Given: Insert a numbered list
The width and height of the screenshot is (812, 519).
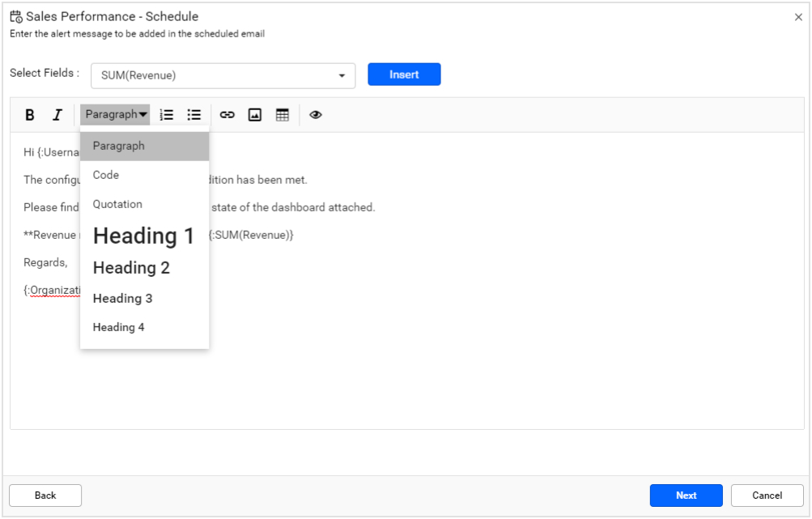Looking at the screenshot, I should 166,114.
